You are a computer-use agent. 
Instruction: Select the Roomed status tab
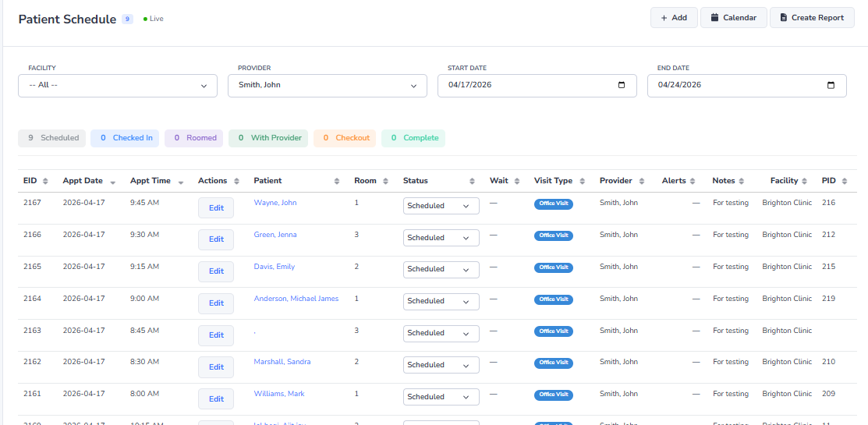coord(193,138)
